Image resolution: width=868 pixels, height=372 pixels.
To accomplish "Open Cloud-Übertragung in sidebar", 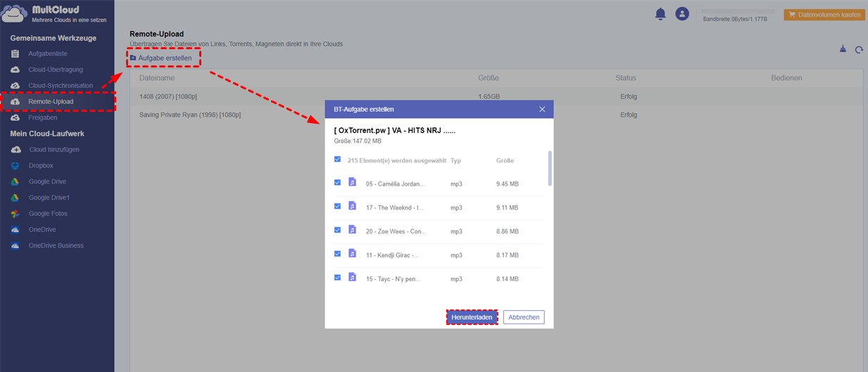I will point(56,70).
